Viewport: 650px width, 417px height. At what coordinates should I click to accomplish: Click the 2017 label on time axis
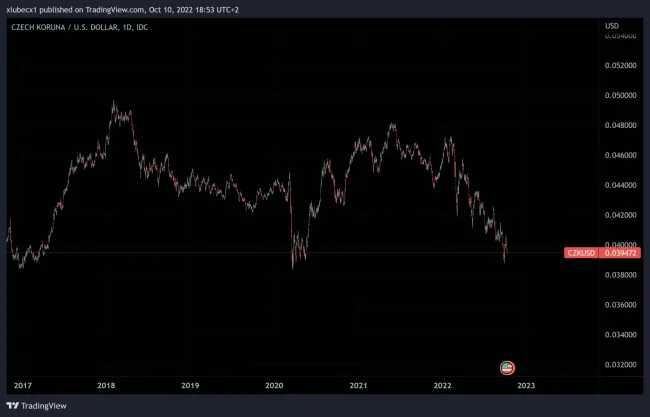(x=22, y=385)
